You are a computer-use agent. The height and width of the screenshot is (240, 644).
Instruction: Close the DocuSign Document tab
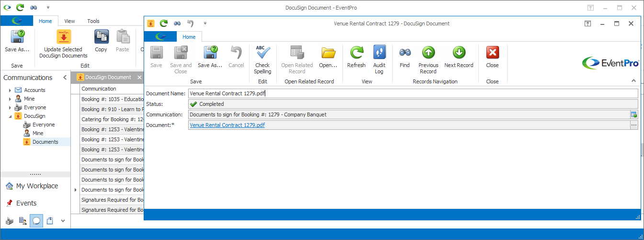139,77
